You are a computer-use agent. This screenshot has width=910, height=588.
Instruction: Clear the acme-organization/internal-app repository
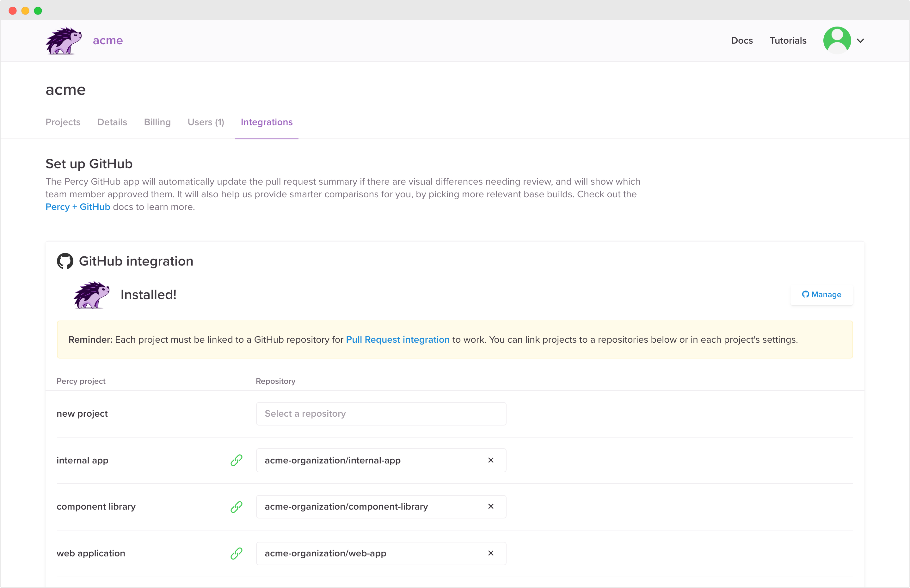click(491, 461)
